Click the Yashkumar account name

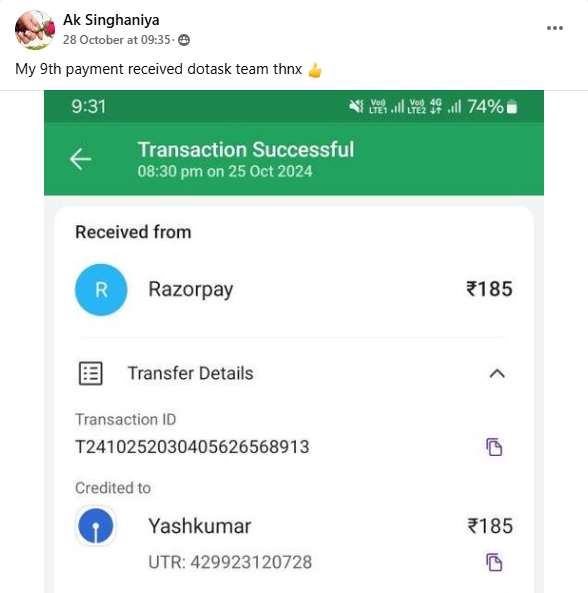[x=200, y=526]
